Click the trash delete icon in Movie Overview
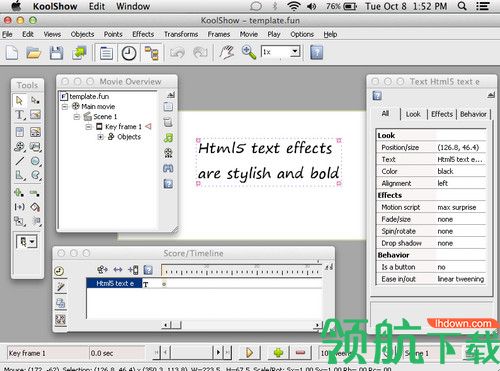 point(168,122)
